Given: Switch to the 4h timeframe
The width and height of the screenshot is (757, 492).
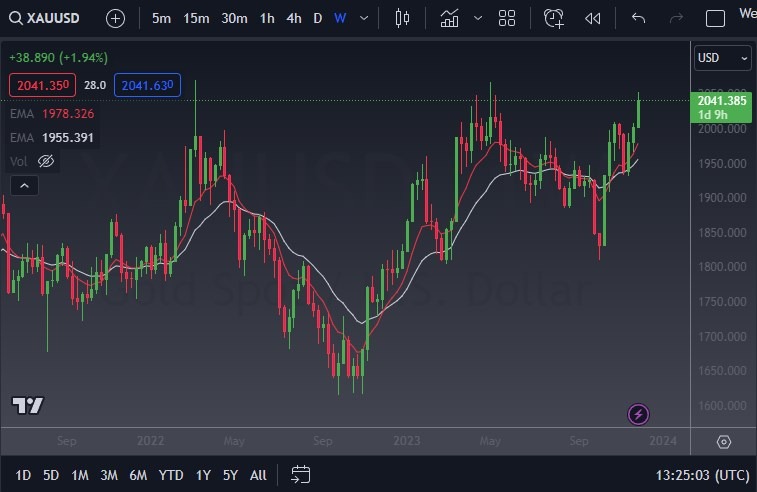Looking at the screenshot, I should point(294,18).
